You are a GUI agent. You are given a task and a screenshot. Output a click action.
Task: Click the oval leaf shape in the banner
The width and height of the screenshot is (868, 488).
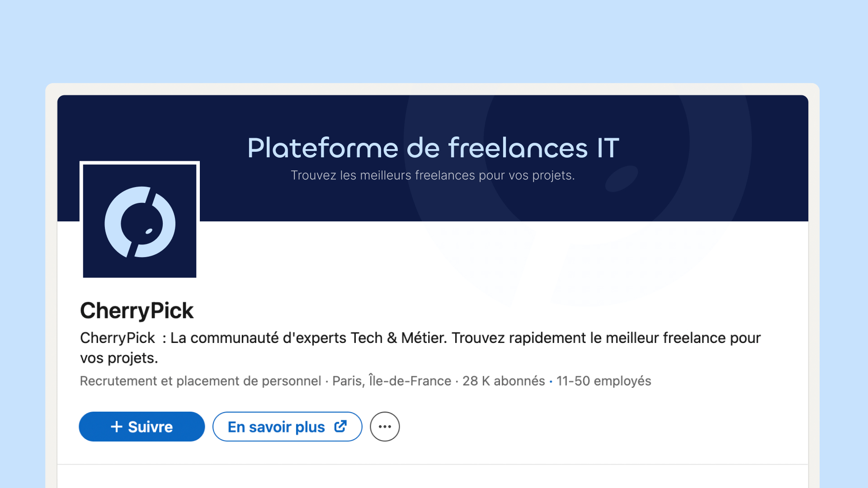622,178
